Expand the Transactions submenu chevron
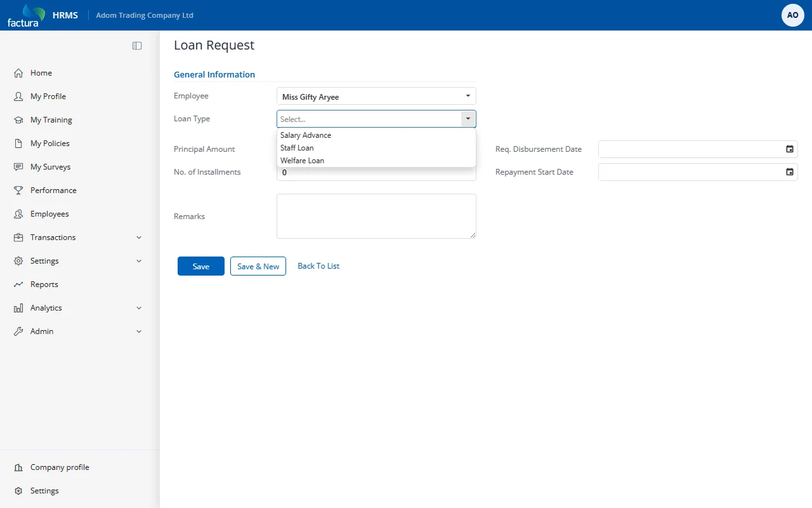The image size is (812, 508). click(x=139, y=237)
